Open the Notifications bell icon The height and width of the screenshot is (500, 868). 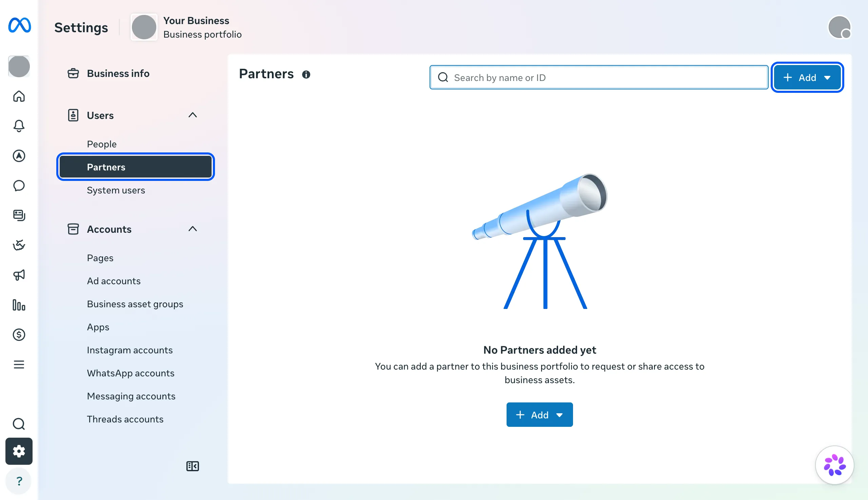tap(19, 126)
